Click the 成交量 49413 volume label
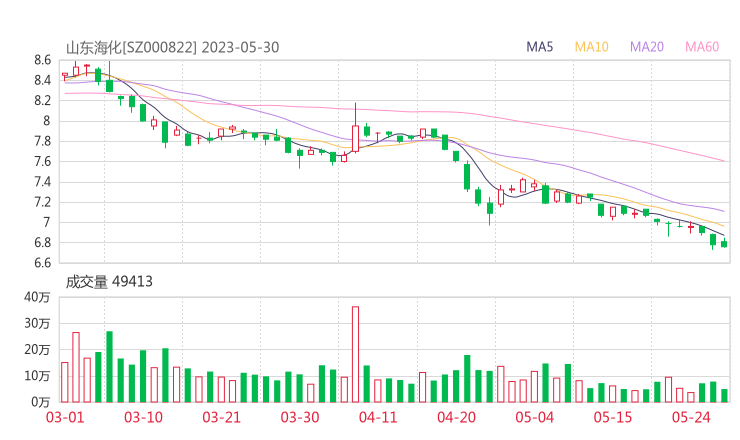The image size is (740, 440). (x=109, y=282)
